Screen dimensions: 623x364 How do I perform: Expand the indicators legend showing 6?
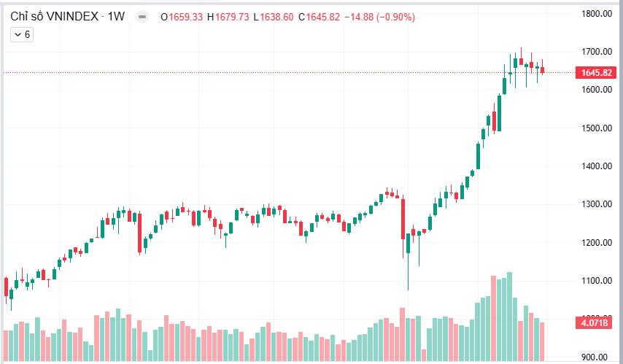pyautogui.click(x=22, y=34)
